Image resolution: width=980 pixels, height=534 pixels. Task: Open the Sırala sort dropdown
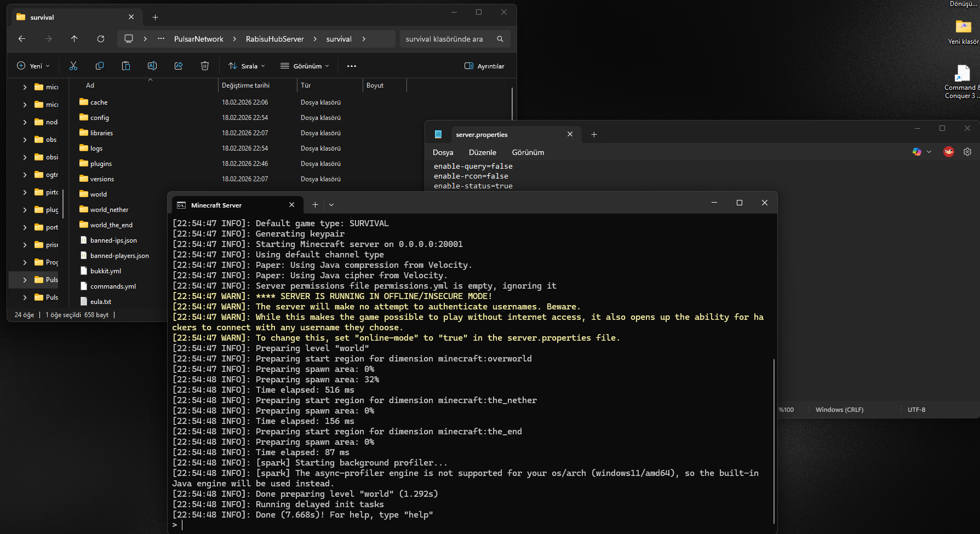coord(247,66)
